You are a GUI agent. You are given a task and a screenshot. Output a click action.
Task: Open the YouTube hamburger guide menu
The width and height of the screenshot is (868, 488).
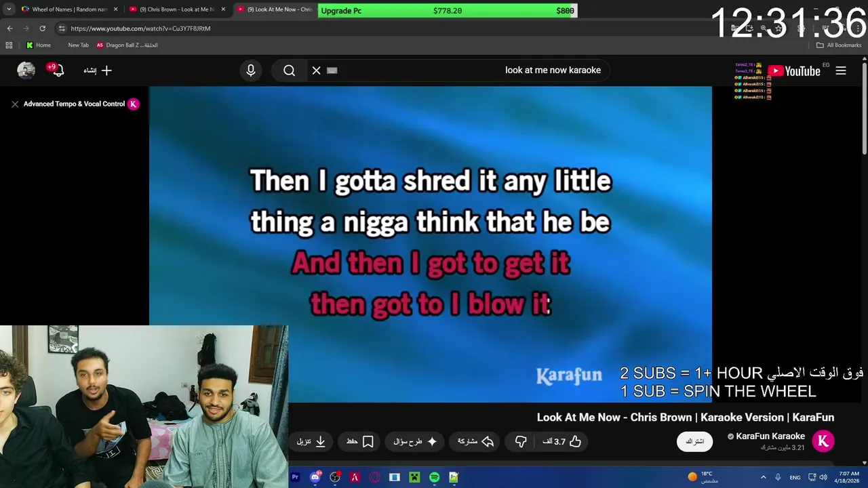(841, 70)
